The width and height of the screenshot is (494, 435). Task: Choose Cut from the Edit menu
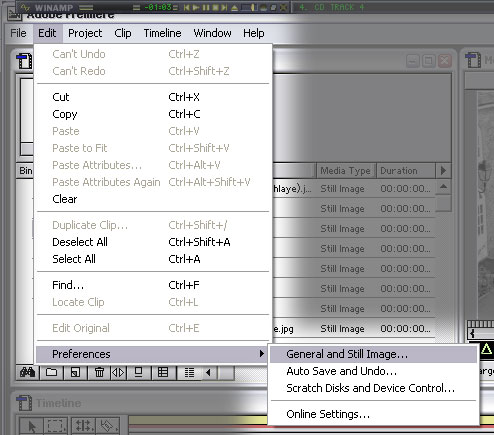click(x=153, y=97)
